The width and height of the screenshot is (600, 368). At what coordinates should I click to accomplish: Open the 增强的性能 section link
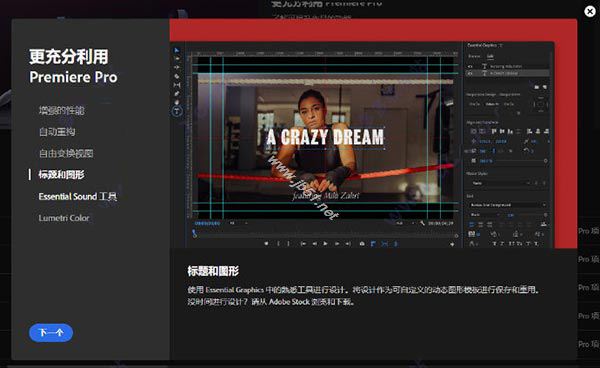61,111
